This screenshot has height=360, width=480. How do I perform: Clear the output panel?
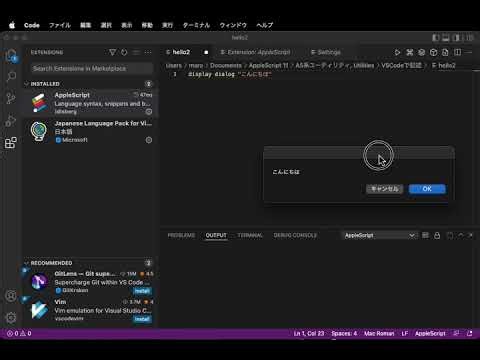(x=425, y=235)
